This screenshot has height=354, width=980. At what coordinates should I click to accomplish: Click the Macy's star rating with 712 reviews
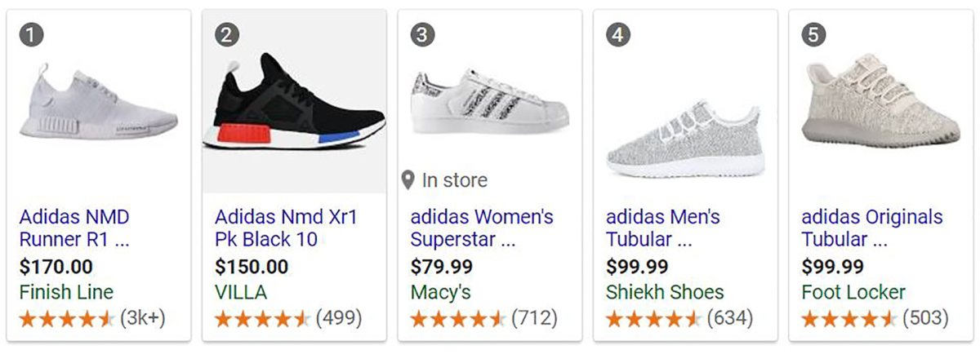[x=457, y=318]
